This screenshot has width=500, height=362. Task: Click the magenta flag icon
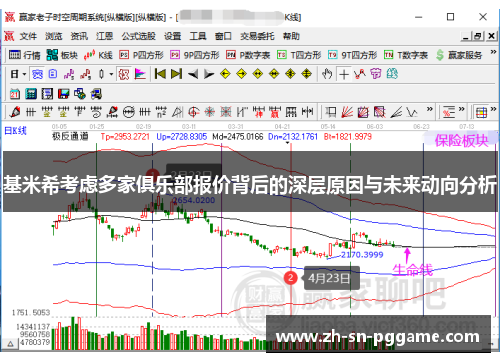(x=140, y=74)
